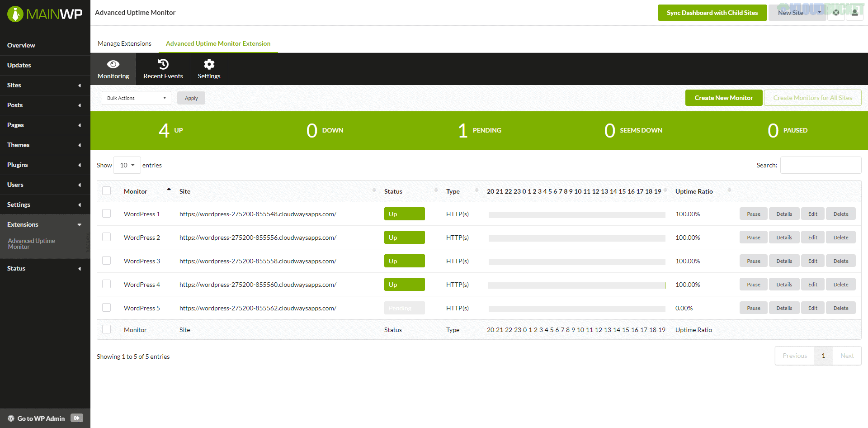Open the Monitoring eye icon panel

click(x=113, y=68)
